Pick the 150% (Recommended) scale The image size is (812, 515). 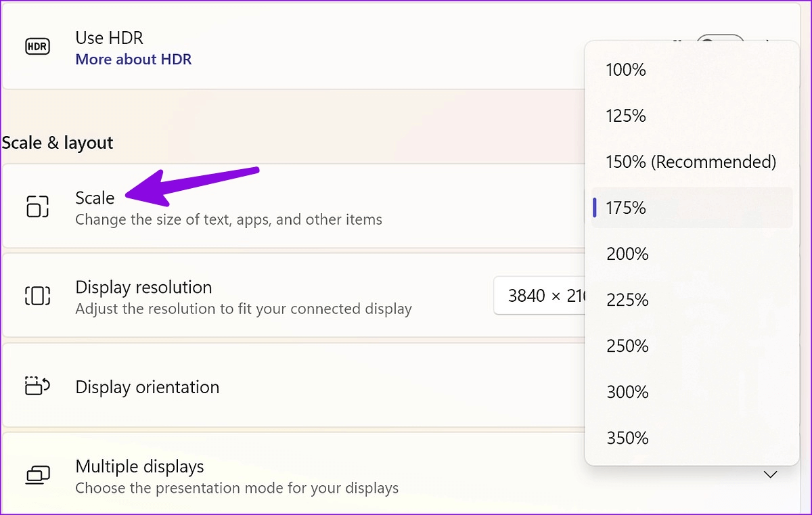pyautogui.click(x=690, y=162)
